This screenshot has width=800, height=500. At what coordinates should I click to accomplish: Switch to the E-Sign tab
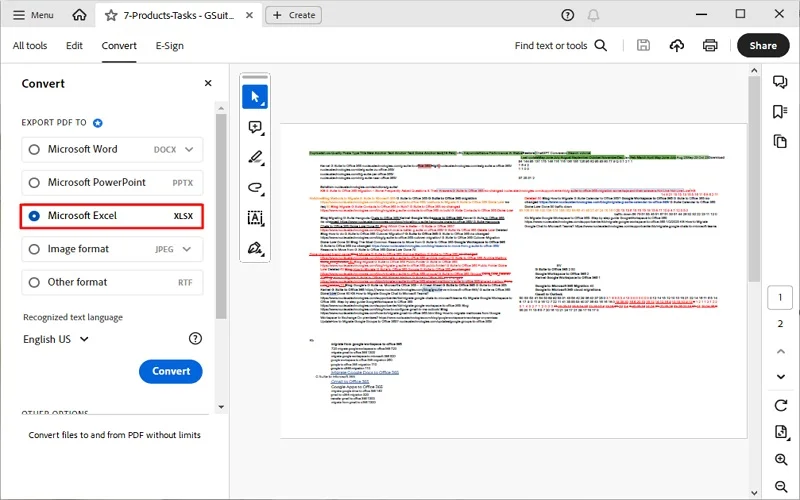(x=169, y=45)
